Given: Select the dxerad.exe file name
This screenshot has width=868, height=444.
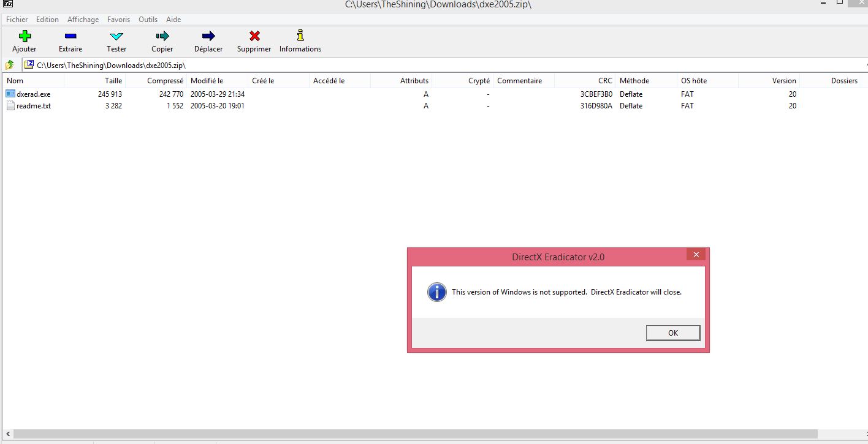Looking at the screenshot, I should (34, 94).
